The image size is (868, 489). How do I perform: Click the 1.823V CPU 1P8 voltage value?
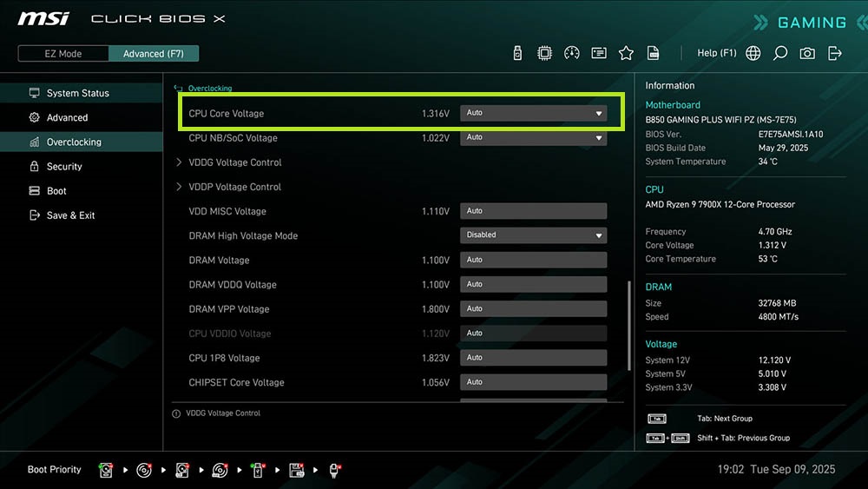click(435, 359)
